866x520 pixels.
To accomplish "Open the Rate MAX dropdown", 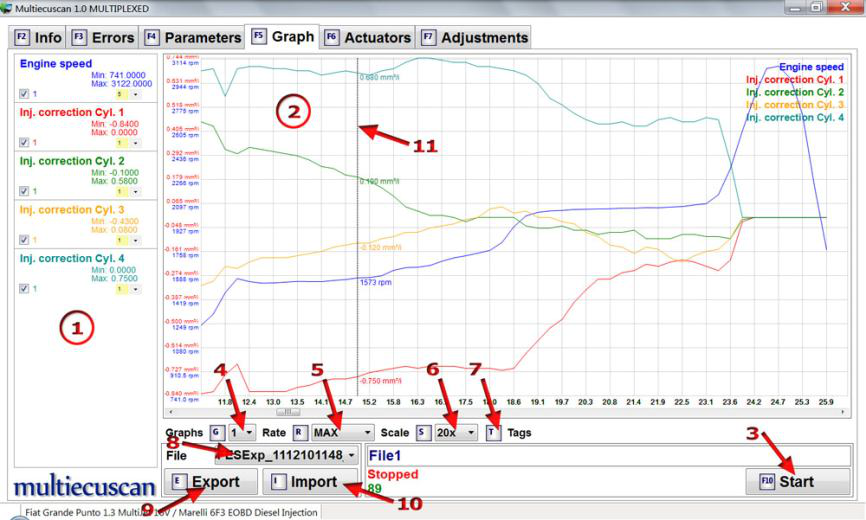I will point(342,433).
